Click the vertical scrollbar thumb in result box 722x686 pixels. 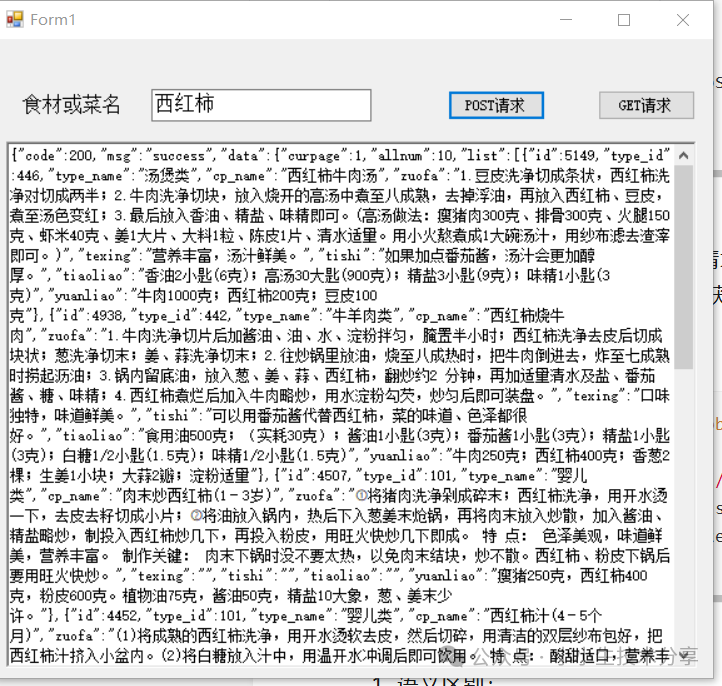coord(684,267)
